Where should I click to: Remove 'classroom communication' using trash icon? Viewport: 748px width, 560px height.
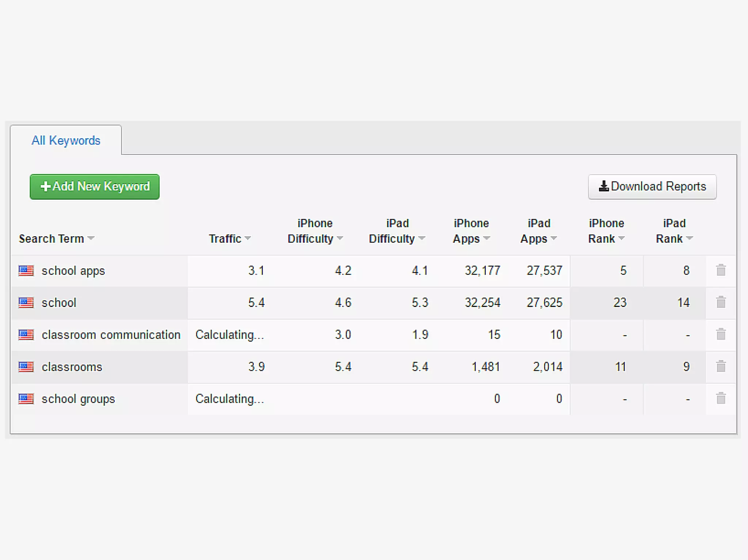coord(721,334)
